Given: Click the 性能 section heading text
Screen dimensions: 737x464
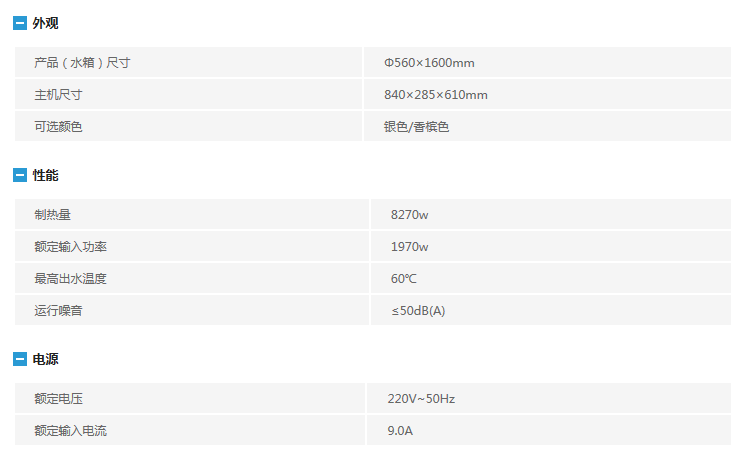Looking at the screenshot, I should point(46,175).
